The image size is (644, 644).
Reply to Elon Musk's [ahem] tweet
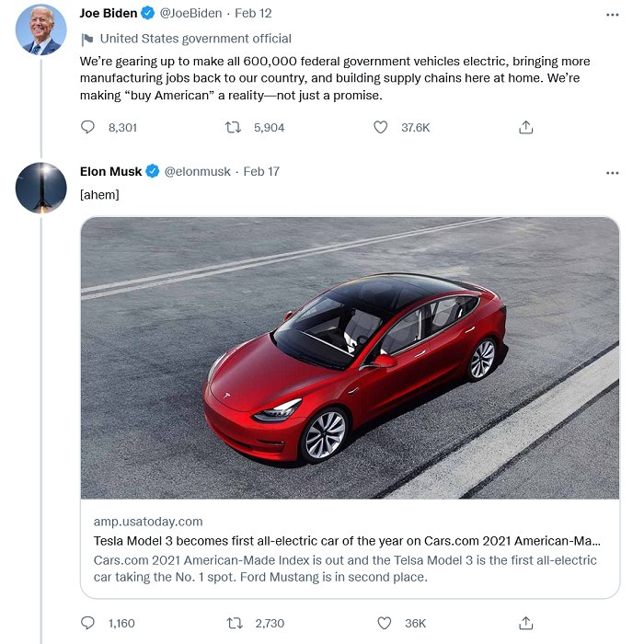(x=88, y=623)
